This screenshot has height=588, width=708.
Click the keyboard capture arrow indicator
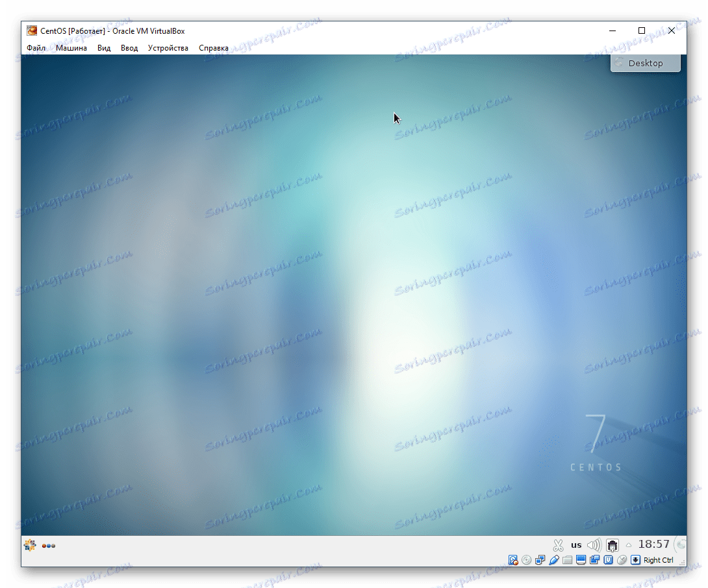636,560
